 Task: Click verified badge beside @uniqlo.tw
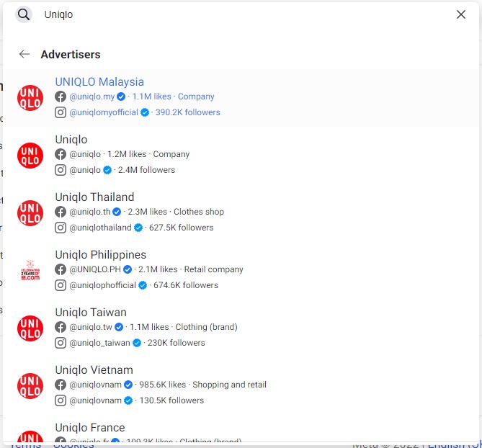click(119, 327)
